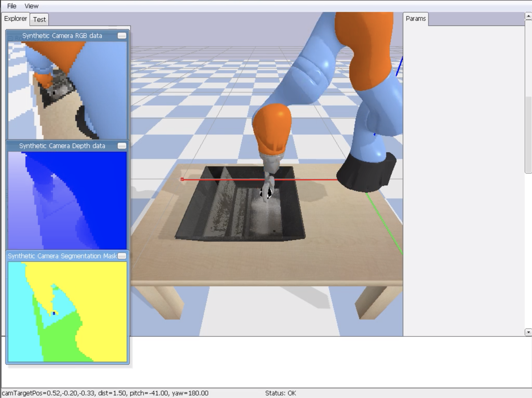The width and height of the screenshot is (532, 398).
Task: Open the View menu
Action: point(31,6)
